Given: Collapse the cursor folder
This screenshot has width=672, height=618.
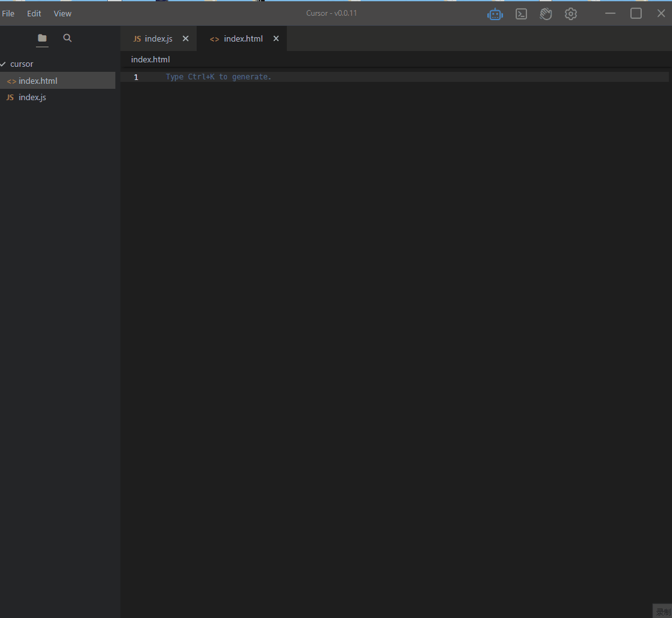Looking at the screenshot, I should 3,64.
